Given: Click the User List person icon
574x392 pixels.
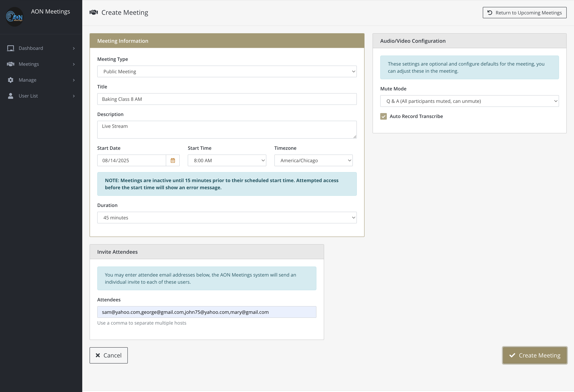Looking at the screenshot, I should (10, 96).
